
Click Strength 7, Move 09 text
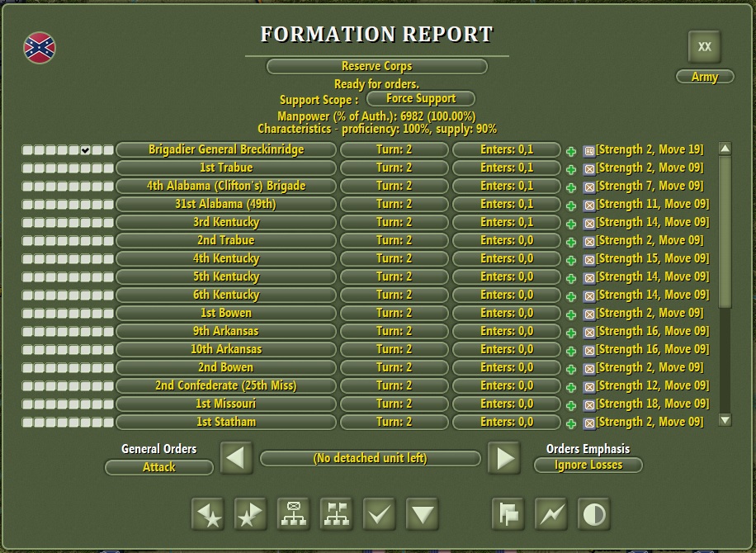(x=650, y=186)
